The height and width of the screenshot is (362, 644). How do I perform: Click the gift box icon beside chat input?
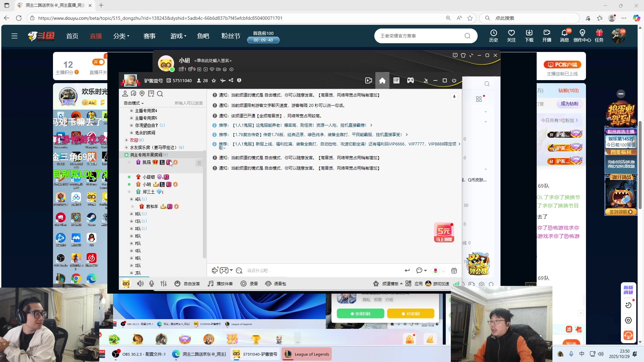pos(454,270)
